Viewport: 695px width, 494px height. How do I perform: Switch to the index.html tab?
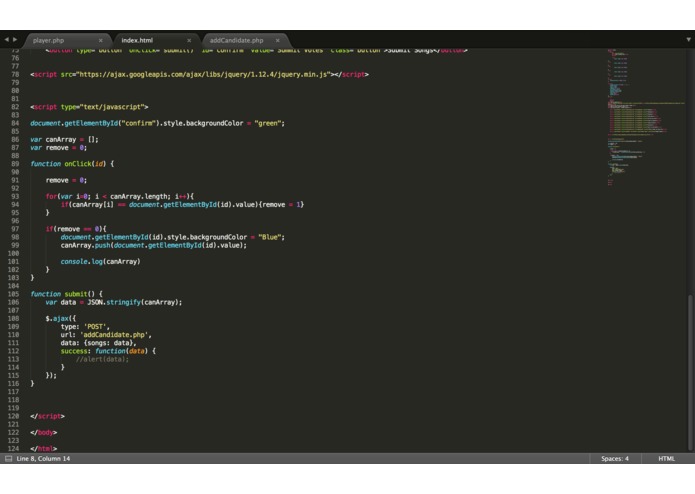(x=137, y=40)
